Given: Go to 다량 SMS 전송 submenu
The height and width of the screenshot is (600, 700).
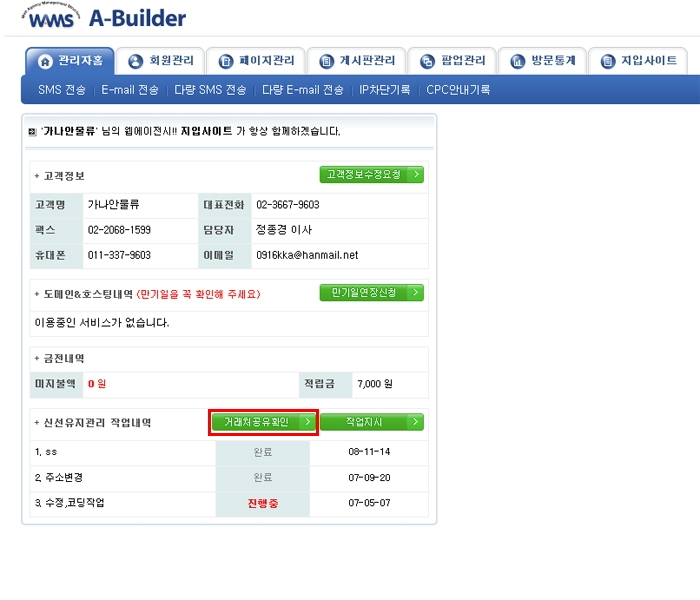Looking at the screenshot, I should (209, 90).
